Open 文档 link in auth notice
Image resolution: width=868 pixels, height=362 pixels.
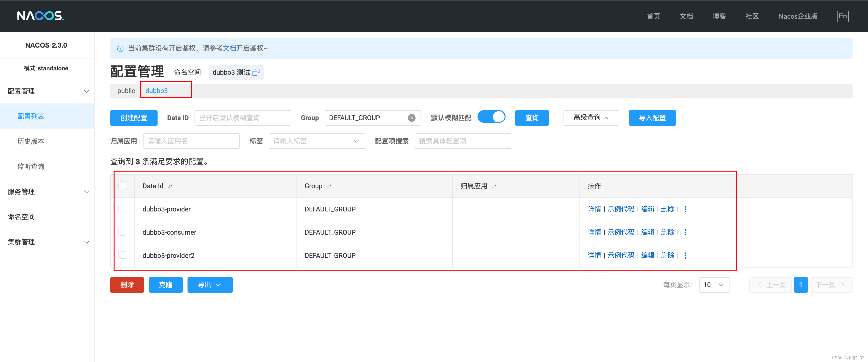click(x=229, y=48)
